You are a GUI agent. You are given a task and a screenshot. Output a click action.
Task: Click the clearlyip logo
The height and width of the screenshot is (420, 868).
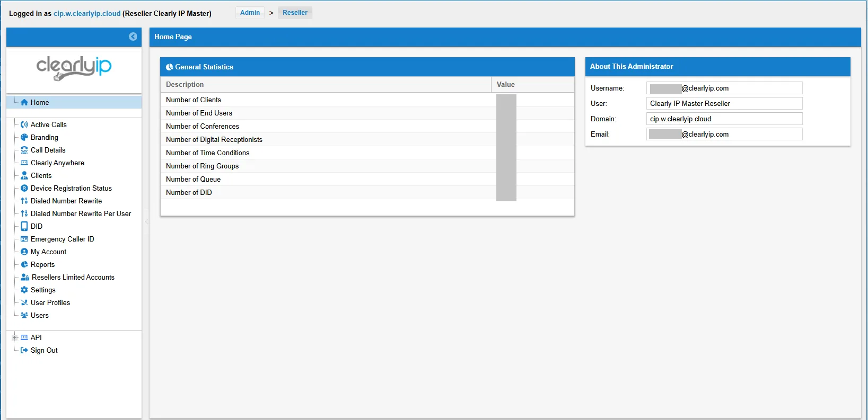coord(74,68)
